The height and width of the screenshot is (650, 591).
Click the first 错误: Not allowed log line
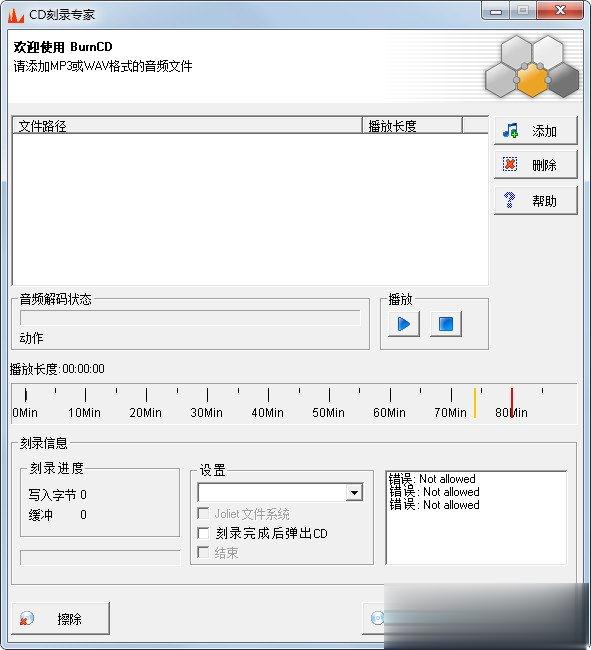tap(432, 479)
